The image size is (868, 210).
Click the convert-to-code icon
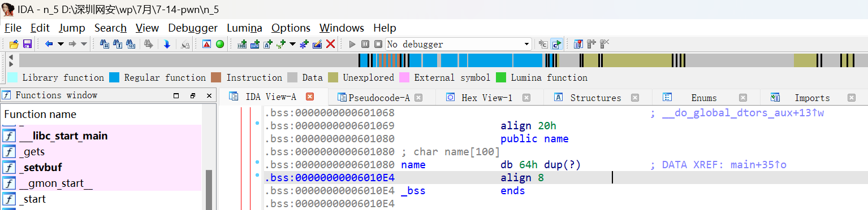coord(243,43)
